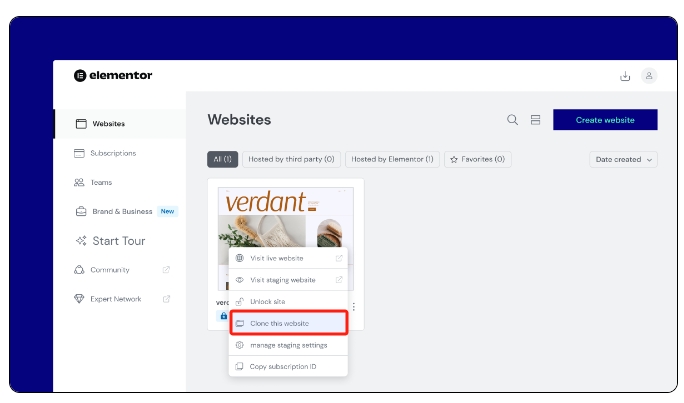
Task: Open the Date created sort dropdown
Action: [624, 159]
